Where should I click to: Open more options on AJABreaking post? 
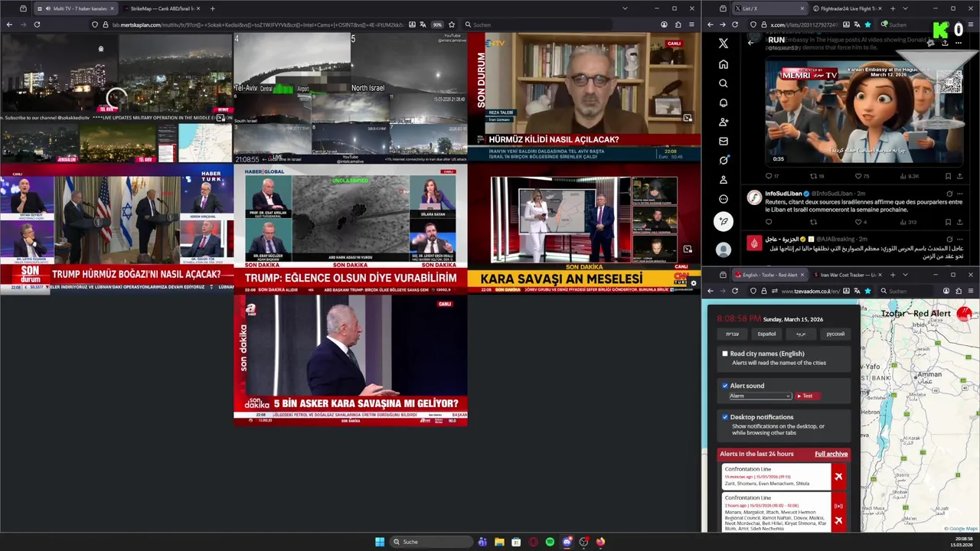pyautogui.click(x=960, y=239)
